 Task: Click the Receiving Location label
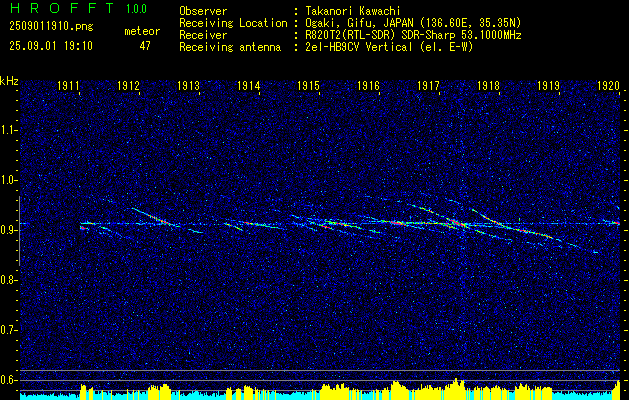tap(233, 23)
